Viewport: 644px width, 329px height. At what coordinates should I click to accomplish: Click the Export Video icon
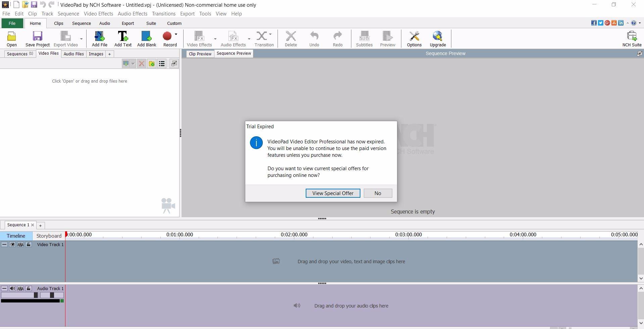(65, 36)
